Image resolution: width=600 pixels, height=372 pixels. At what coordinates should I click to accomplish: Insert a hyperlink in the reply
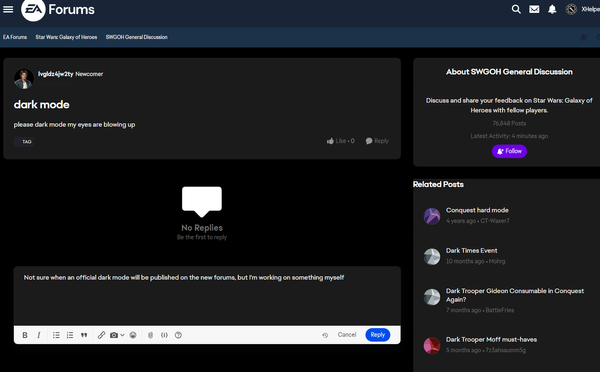[101, 335]
